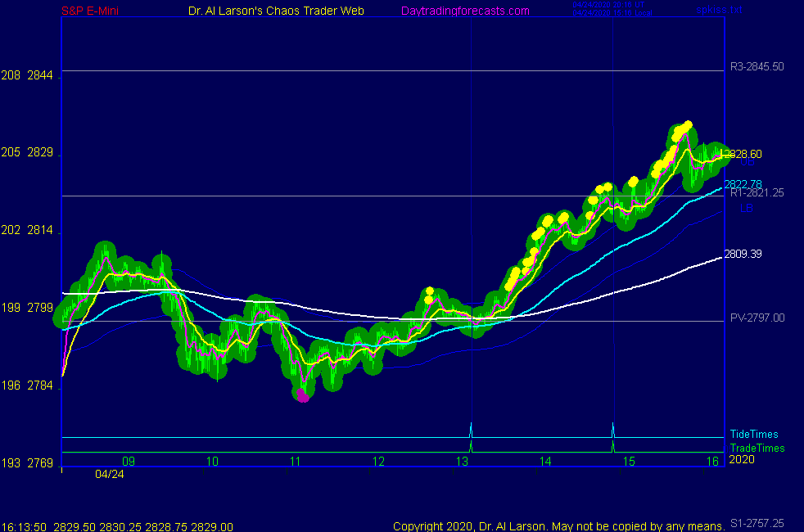804x532 pixels.
Task: Click the 193 2769 y-axis label
Action: (27, 463)
